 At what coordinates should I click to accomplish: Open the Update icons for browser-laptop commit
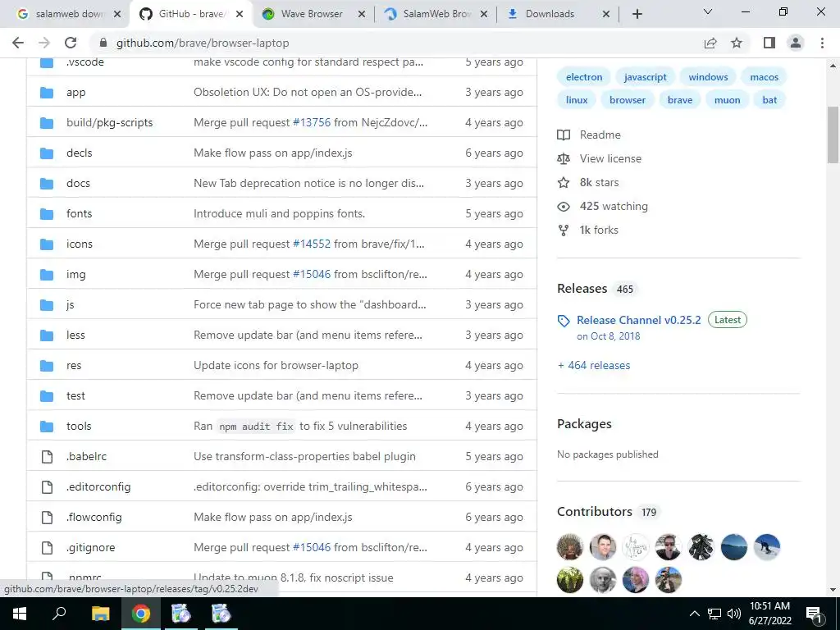click(x=276, y=366)
